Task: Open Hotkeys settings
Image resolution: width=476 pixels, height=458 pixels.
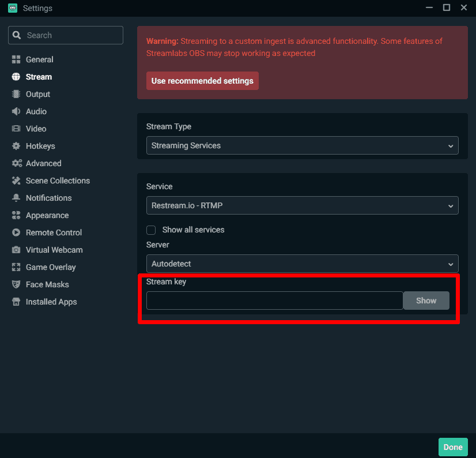Action: click(40, 146)
